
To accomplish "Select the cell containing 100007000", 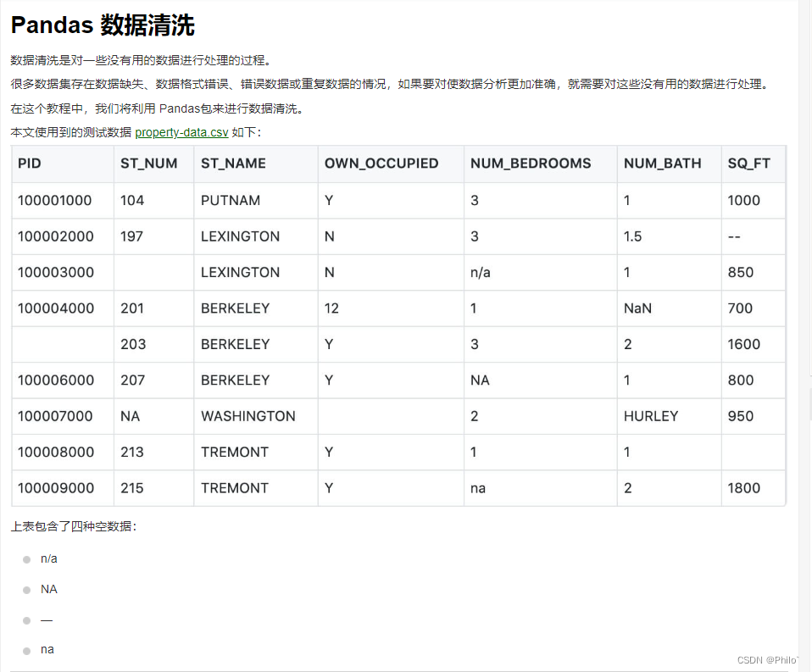I will tap(63, 416).
